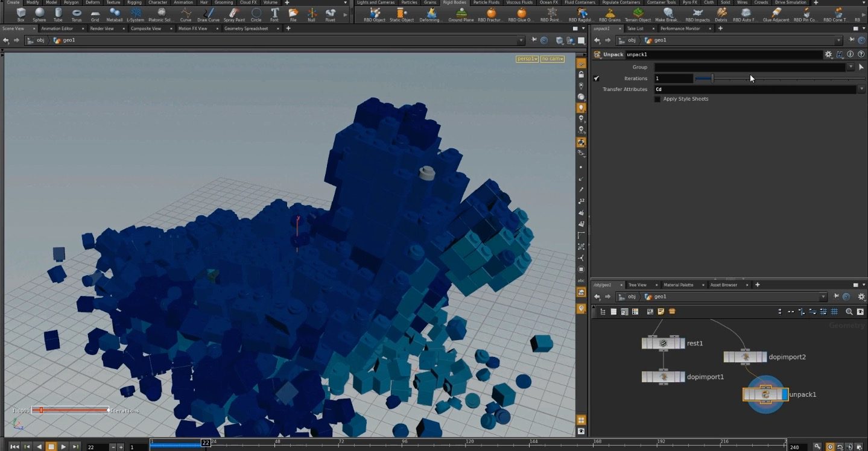
Task: Open the persp1 viewport menu
Action: point(527,58)
